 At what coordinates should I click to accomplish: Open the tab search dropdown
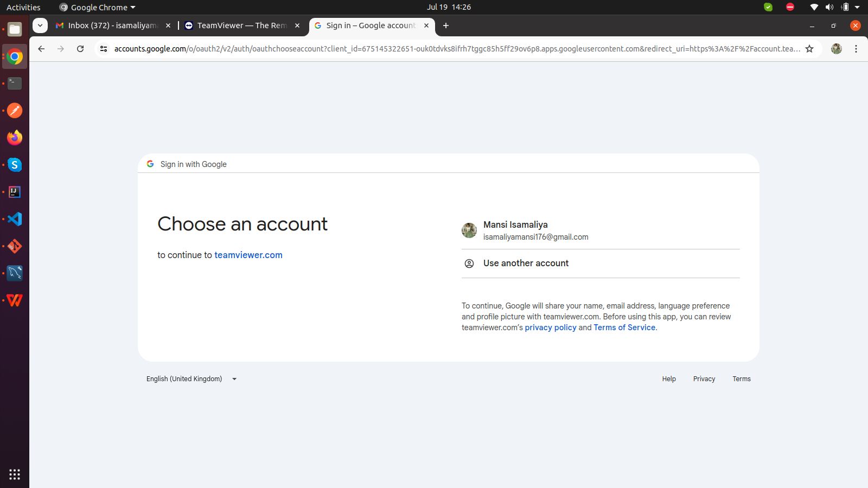[x=40, y=25]
